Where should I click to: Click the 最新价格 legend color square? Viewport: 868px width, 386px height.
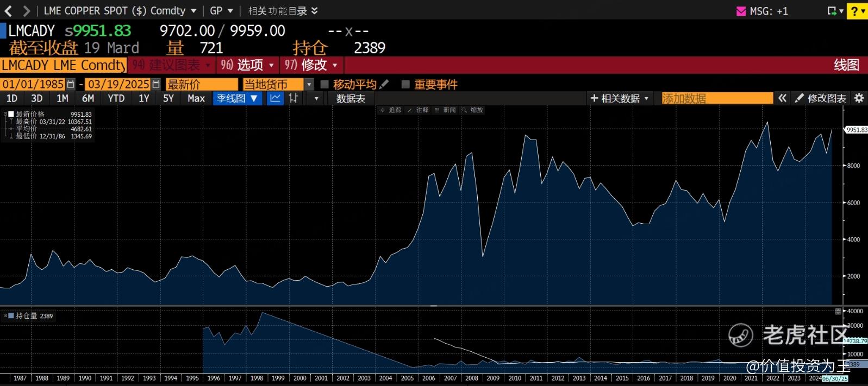point(11,114)
